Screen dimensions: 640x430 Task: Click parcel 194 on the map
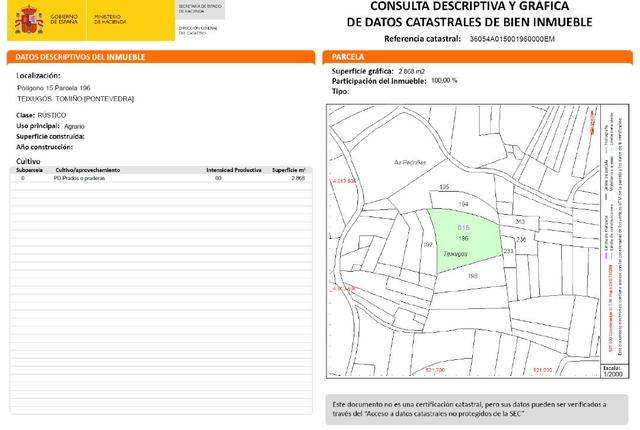tap(463, 204)
